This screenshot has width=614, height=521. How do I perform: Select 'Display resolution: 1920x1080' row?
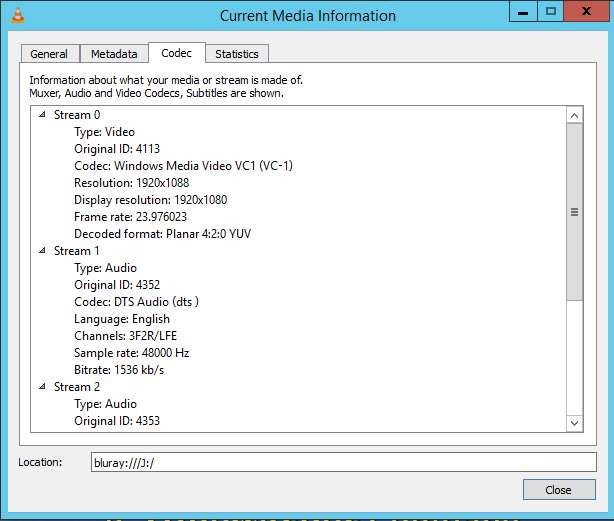coord(150,200)
